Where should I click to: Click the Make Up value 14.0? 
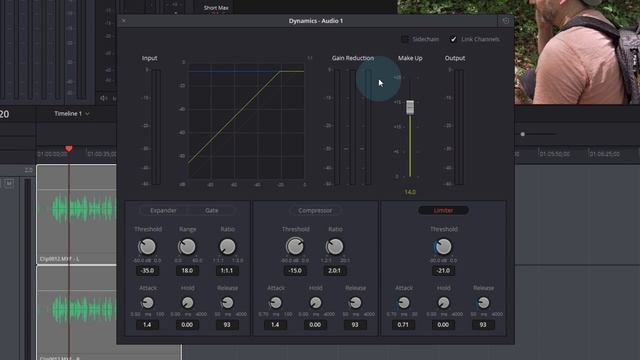pyautogui.click(x=410, y=192)
